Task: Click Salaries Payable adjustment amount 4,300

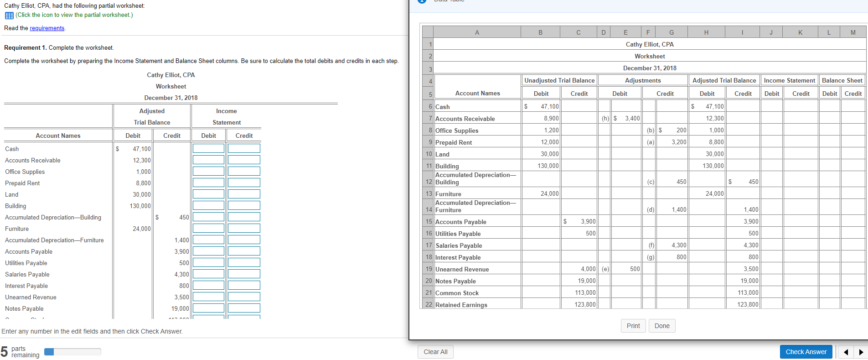Action: tap(679, 245)
